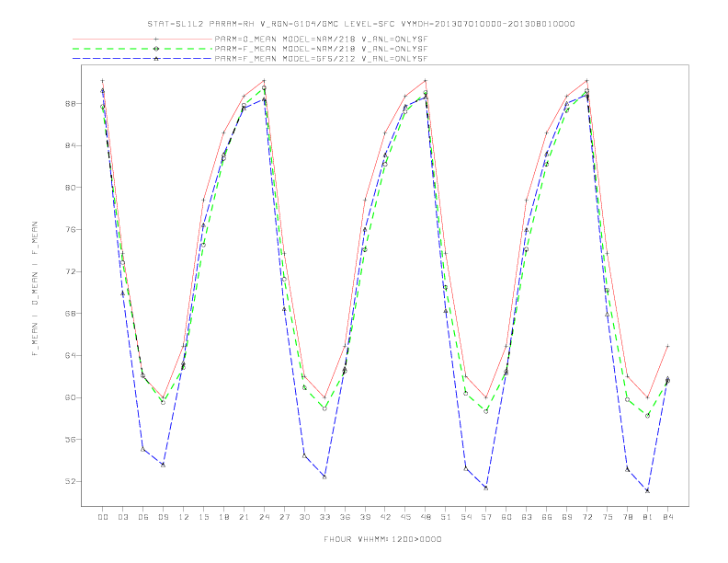Screen dimensions: 728x563
Task: Click y-axis tick value 72
Action: pos(71,271)
